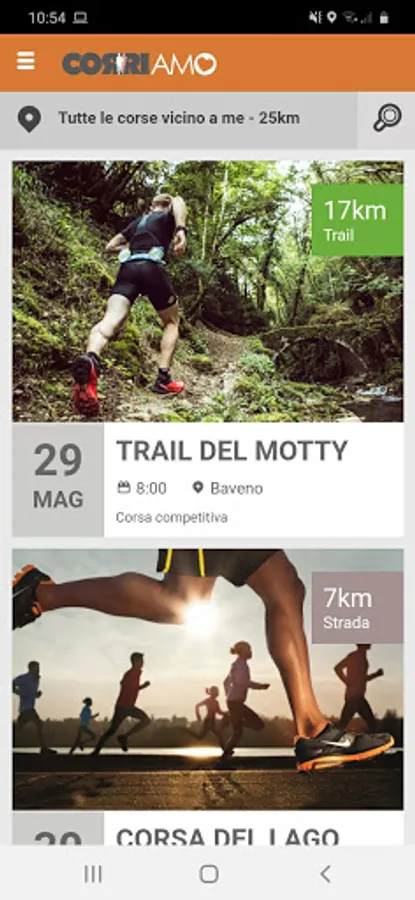Go to the Android home screen
415x900 pixels.
[209, 874]
